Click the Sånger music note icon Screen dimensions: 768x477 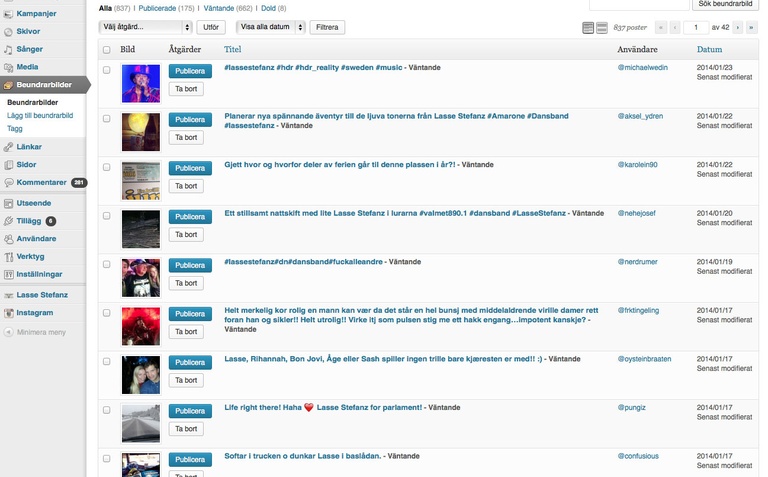point(8,48)
